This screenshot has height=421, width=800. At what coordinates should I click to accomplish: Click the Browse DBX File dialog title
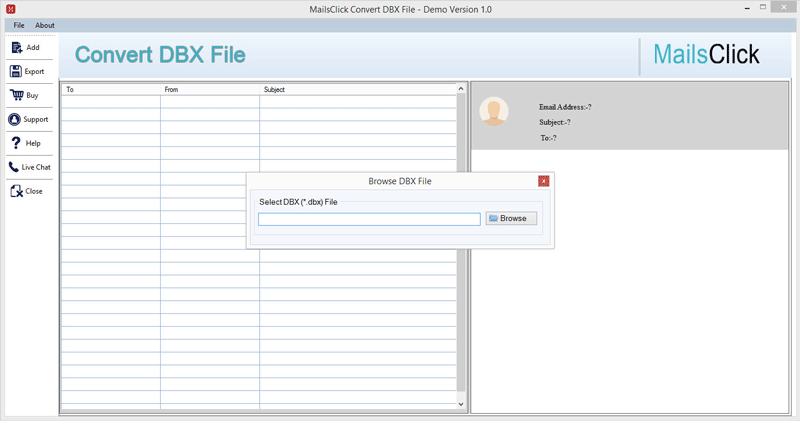coord(400,181)
